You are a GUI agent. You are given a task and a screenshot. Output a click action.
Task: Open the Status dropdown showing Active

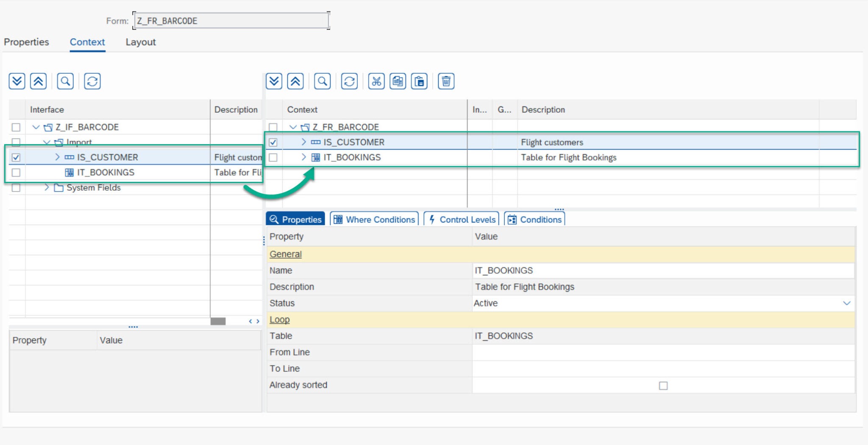[x=846, y=303]
